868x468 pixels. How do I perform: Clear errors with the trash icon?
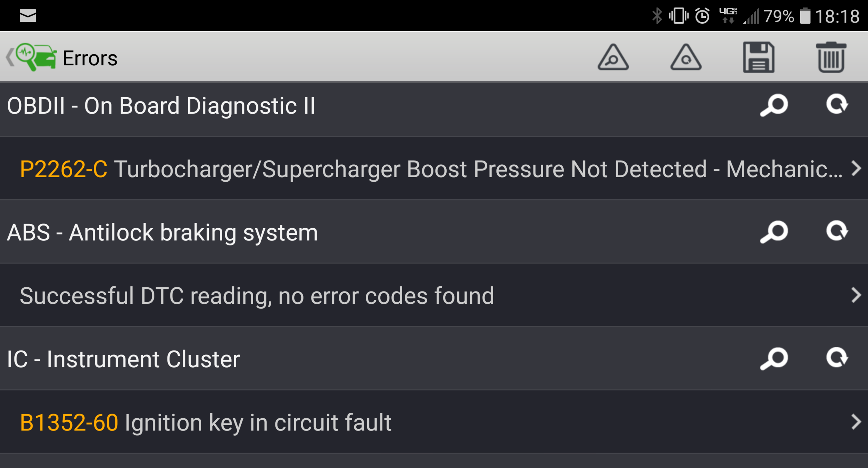tap(831, 57)
